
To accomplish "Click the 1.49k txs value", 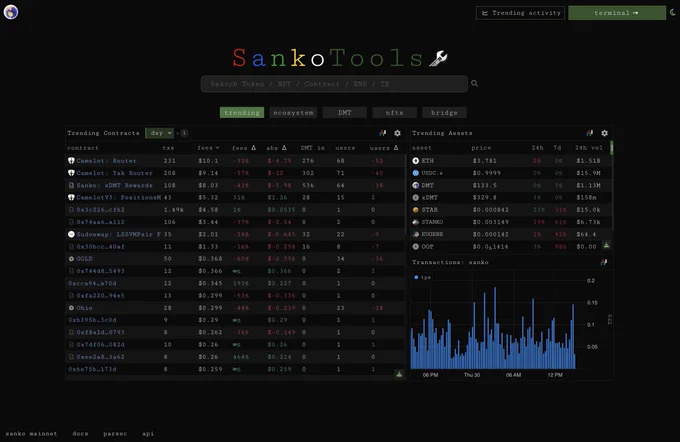I will point(173,210).
